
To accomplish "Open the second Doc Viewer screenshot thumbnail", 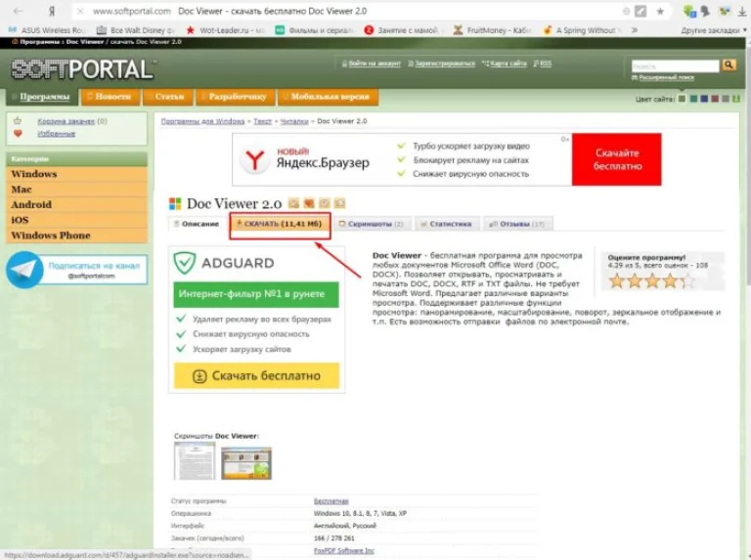I will pyautogui.click(x=246, y=463).
